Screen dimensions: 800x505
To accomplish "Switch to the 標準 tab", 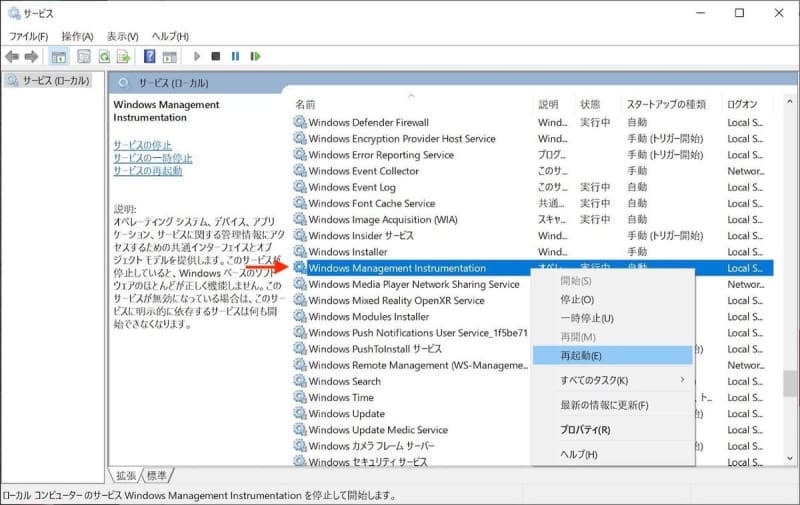I will click(157, 475).
